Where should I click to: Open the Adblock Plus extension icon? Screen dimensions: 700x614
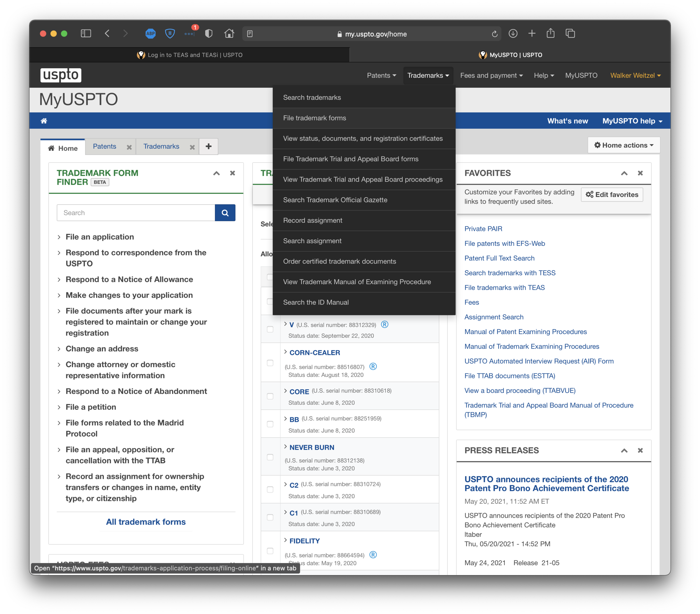click(150, 34)
